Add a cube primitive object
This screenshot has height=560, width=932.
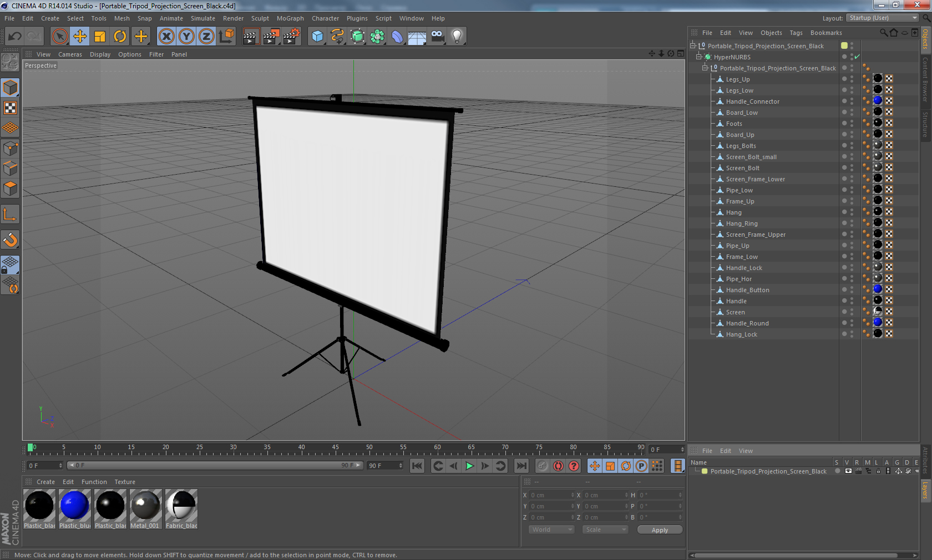tap(317, 37)
